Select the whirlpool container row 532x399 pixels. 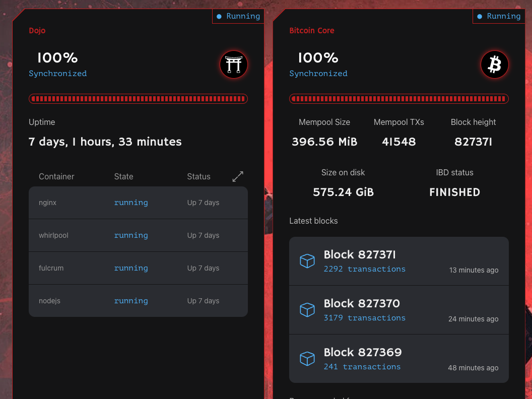pyautogui.click(x=138, y=235)
